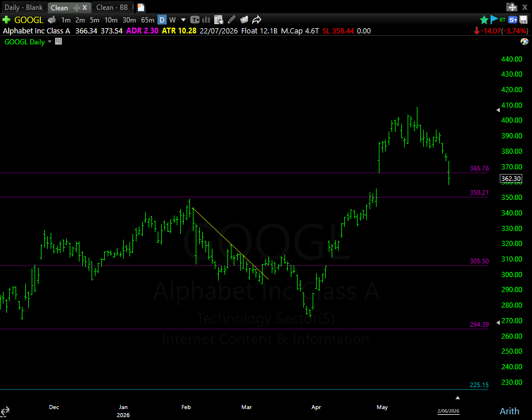Click the M.Cap 4.6T value

[x=300, y=31]
